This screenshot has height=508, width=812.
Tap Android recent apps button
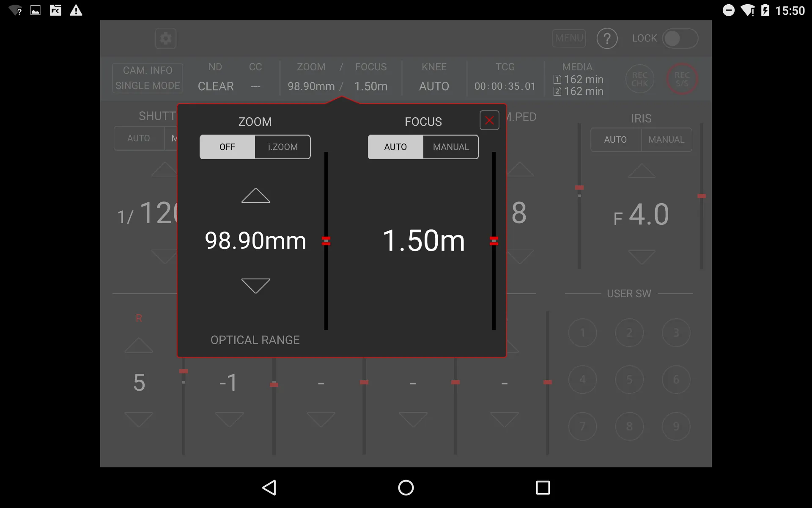543,488
